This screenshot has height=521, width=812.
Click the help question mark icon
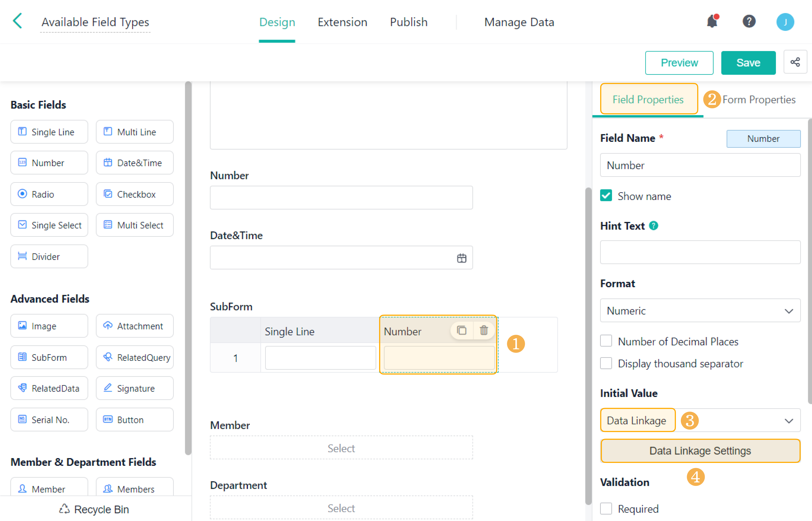[x=749, y=22]
